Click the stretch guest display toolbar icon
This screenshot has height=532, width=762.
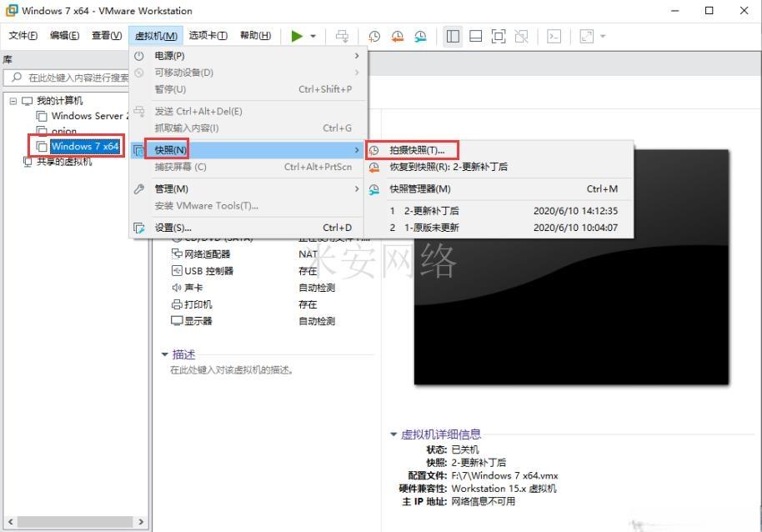click(587, 36)
